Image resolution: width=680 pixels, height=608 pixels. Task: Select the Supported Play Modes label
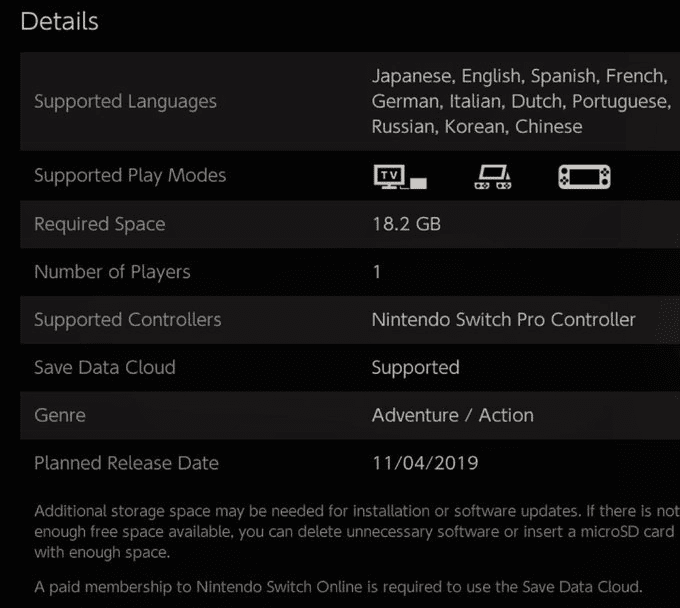pos(130,175)
